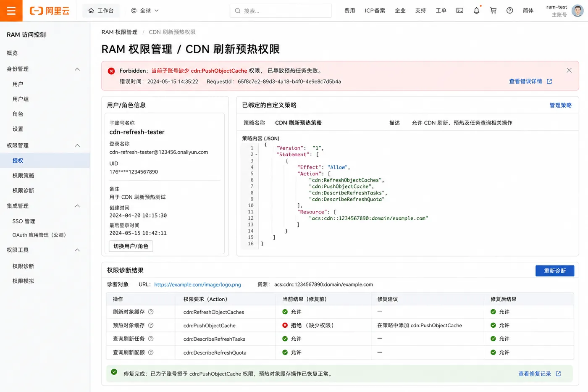588x392 pixels.
Task: Click login name cdn-refresh-tester@123456.onaliyun.com
Action: (x=159, y=152)
